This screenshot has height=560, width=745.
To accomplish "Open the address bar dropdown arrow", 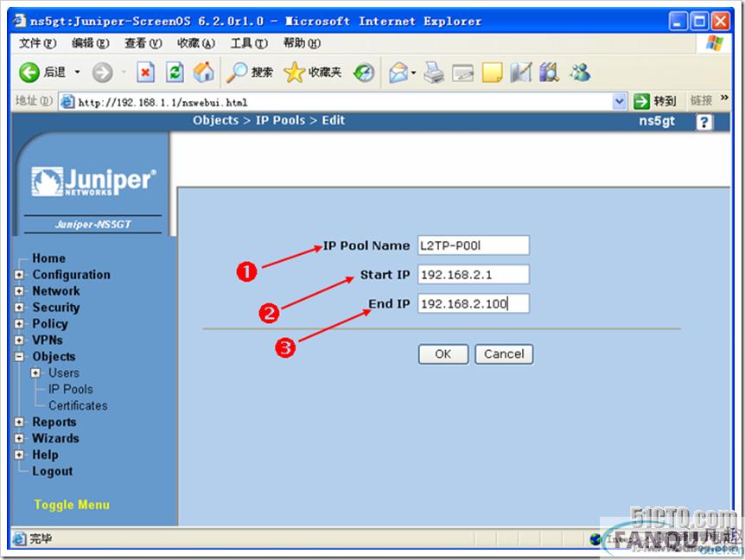I will tap(619, 101).
